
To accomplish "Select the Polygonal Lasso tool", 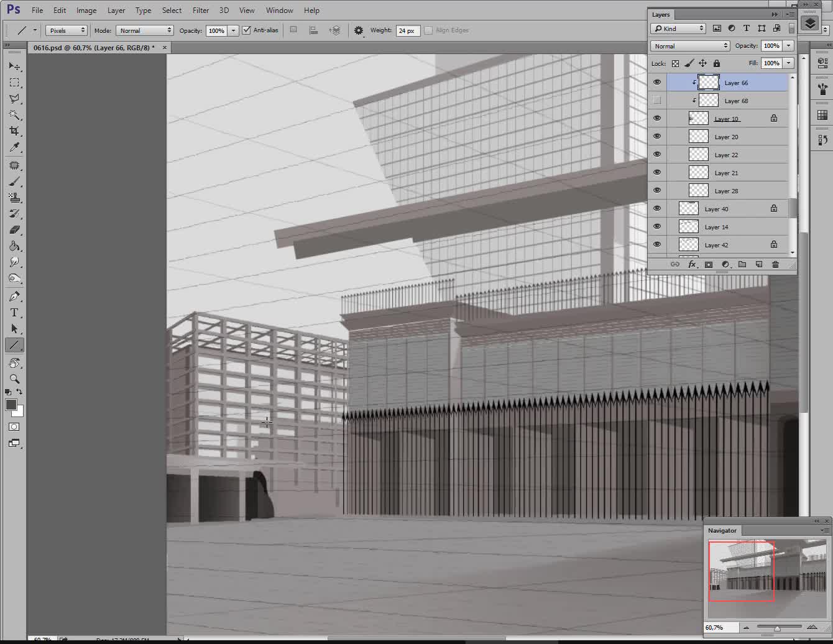I will pyautogui.click(x=14, y=99).
